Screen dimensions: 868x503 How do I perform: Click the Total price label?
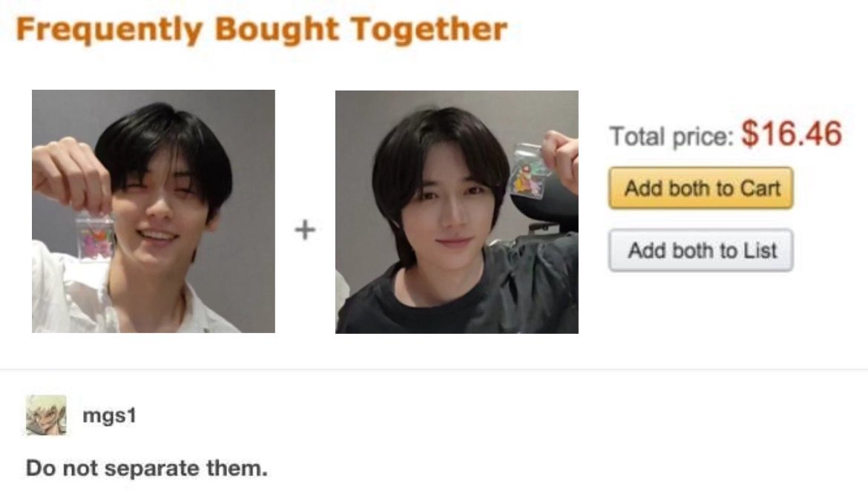671,136
